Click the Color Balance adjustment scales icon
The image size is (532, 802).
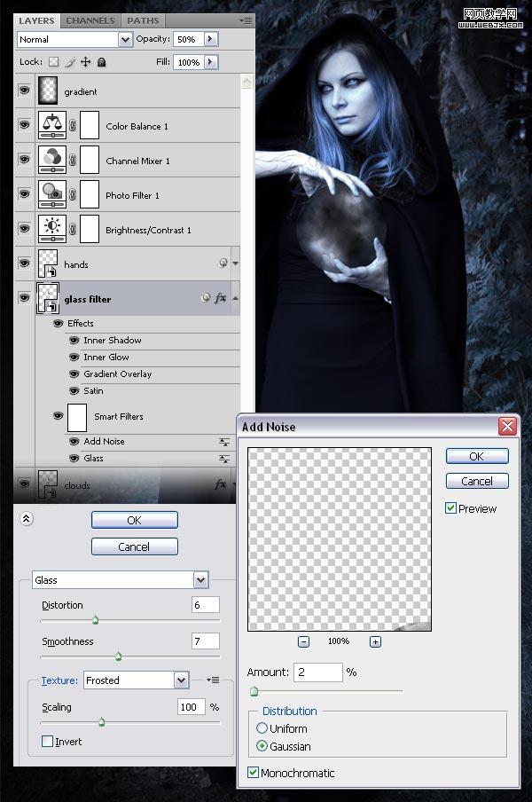click(x=52, y=125)
